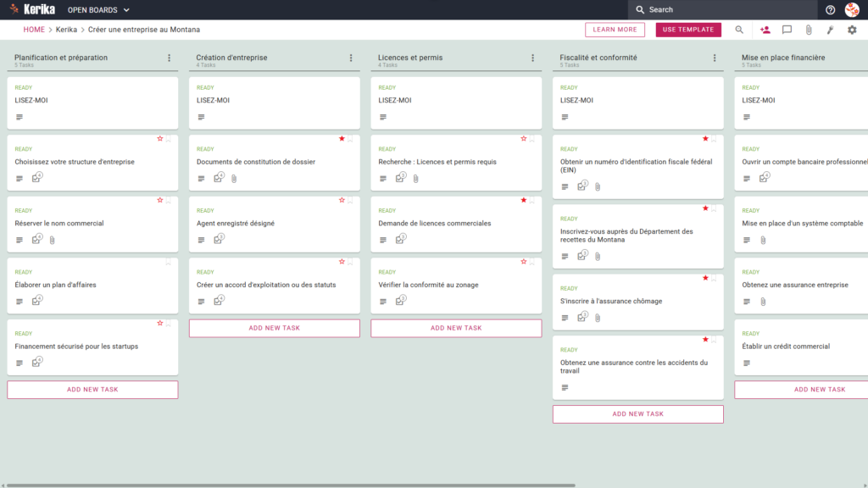Toggle bookmark on Élaborer un plan d'affaires
The width and height of the screenshot is (868, 488).
169,263
